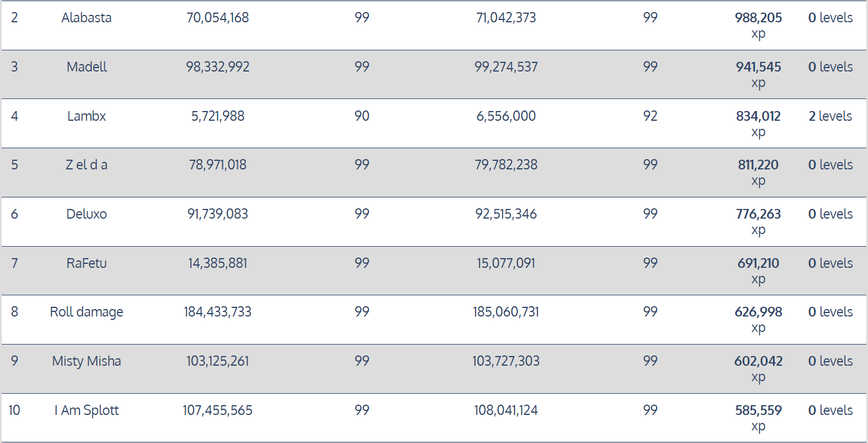
Task: Click the 988,205 xp gain value
Action: coord(758,26)
